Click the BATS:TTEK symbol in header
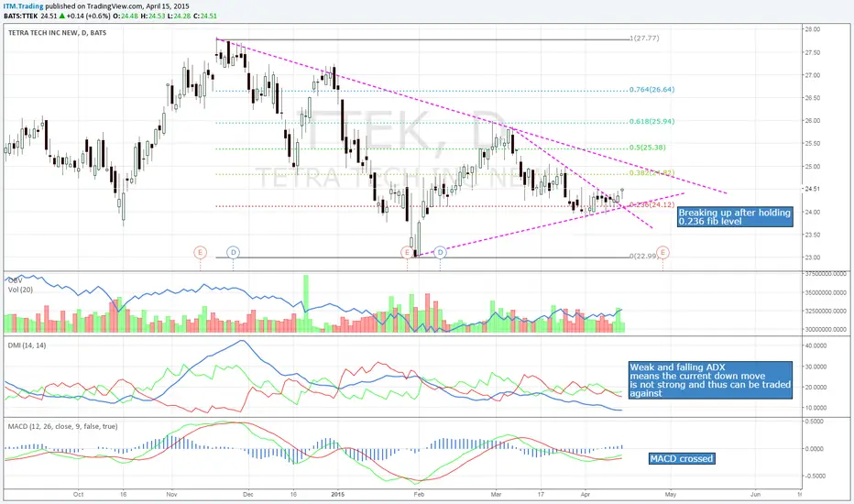 pyautogui.click(x=21, y=16)
